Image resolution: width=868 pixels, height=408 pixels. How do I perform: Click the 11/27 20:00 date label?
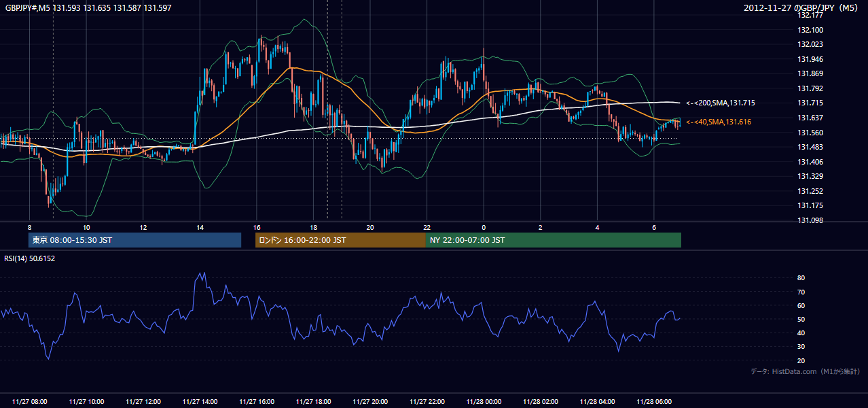pos(370,402)
